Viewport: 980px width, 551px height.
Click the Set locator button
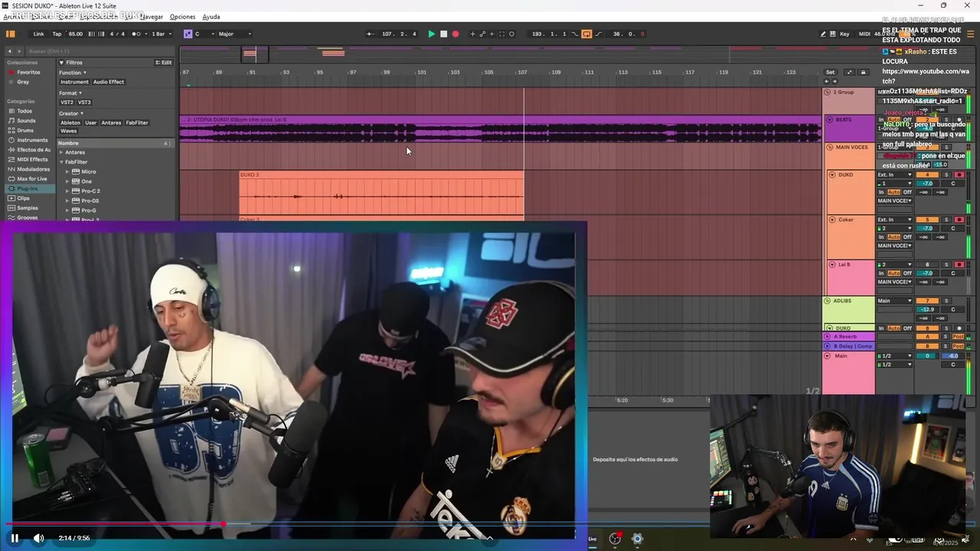830,72
